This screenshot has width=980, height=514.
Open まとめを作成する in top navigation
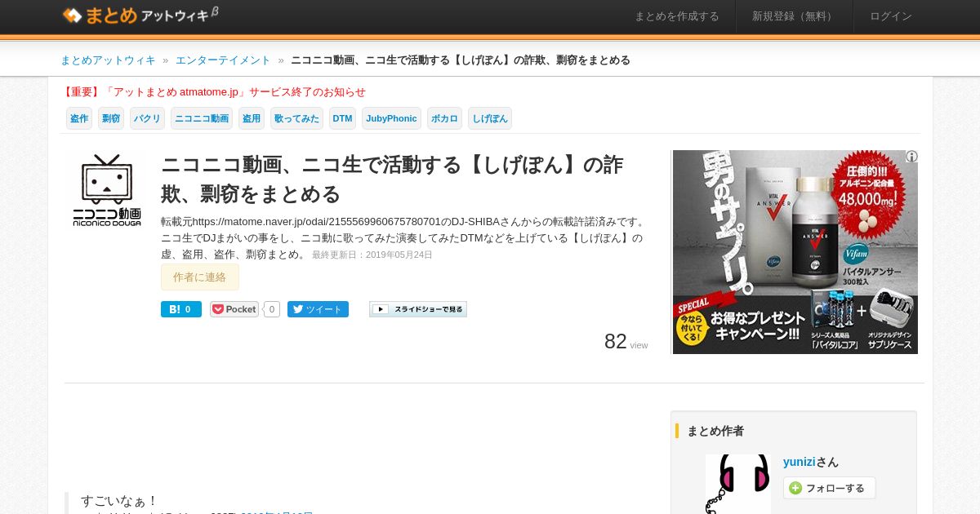[x=677, y=16]
